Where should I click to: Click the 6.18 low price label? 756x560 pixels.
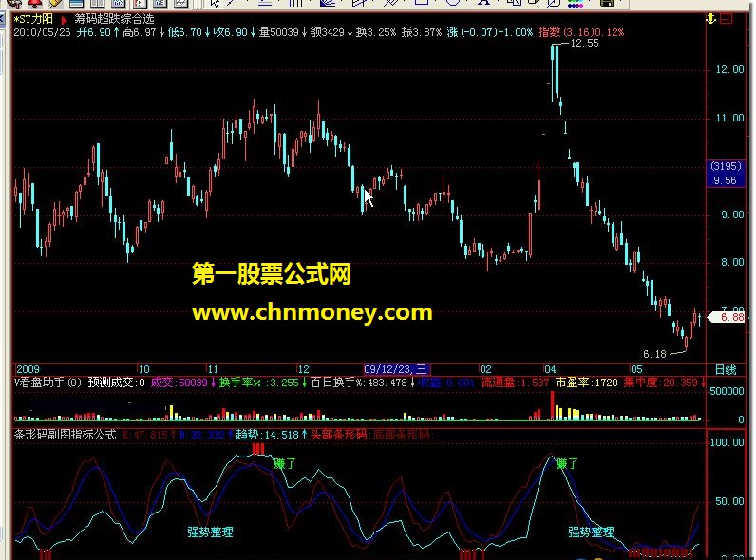[654, 354]
